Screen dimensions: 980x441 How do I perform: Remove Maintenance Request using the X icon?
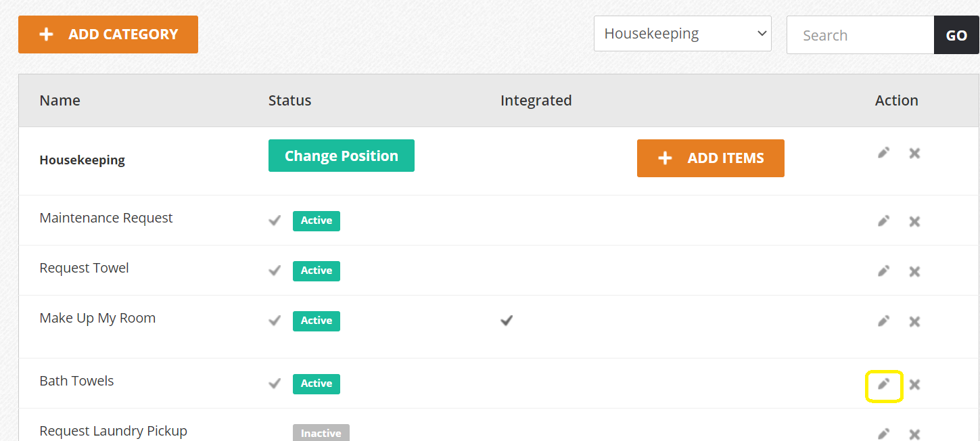tap(914, 221)
